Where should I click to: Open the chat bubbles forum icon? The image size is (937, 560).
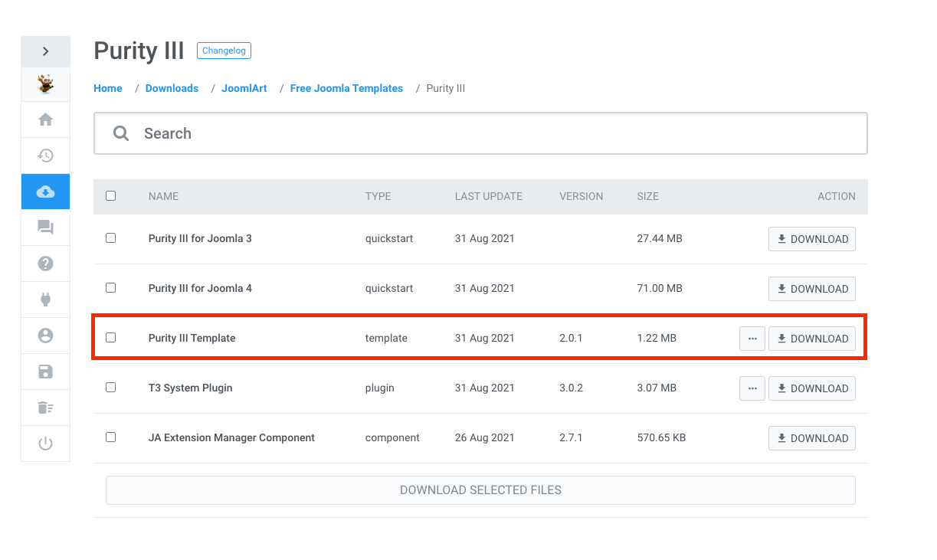coord(45,228)
